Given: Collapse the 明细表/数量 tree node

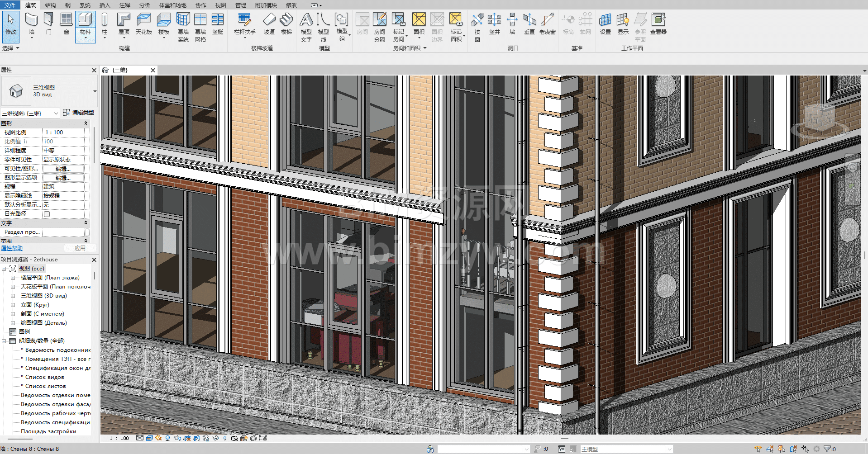Looking at the screenshot, I should point(4,341).
